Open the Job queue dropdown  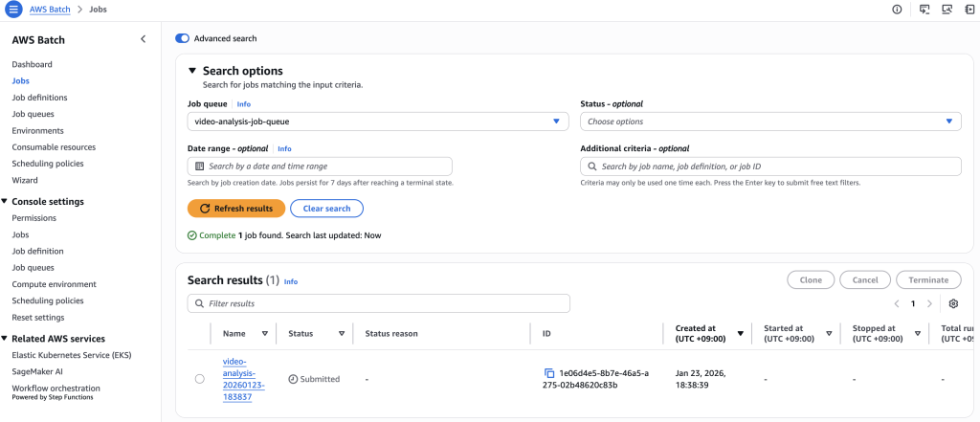[x=378, y=122]
